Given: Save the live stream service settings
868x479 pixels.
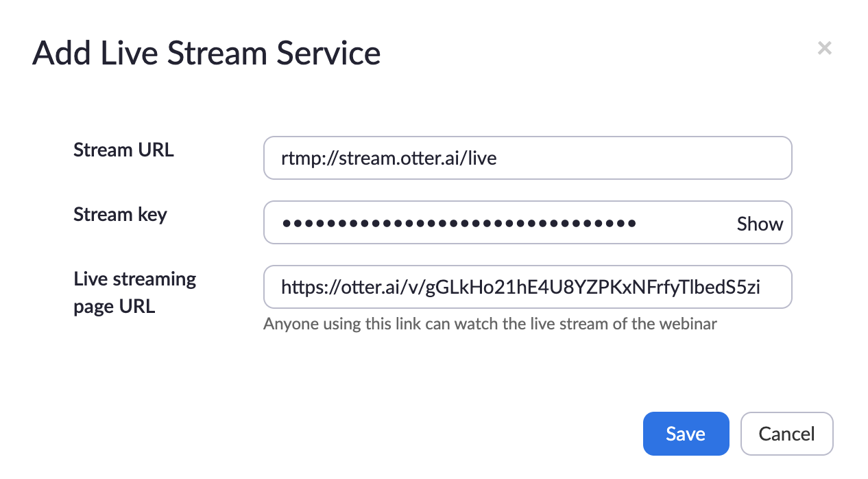Looking at the screenshot, I should [686, 434].
